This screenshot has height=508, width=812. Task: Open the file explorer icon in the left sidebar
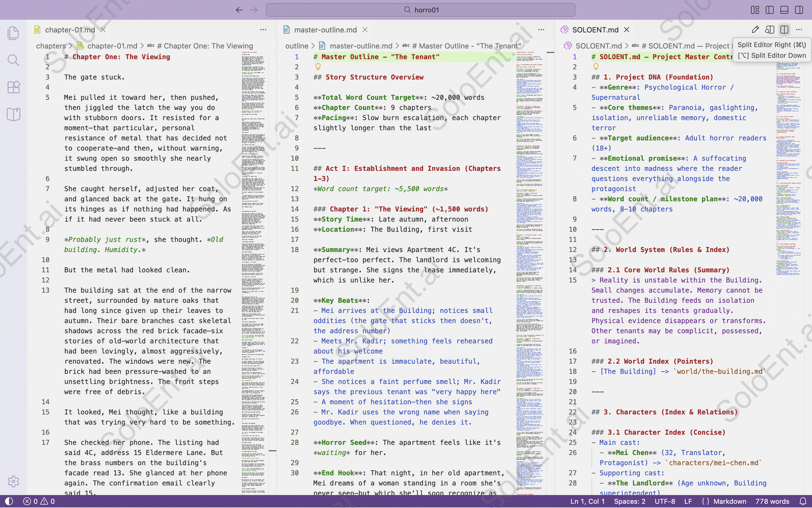(13, 33)
